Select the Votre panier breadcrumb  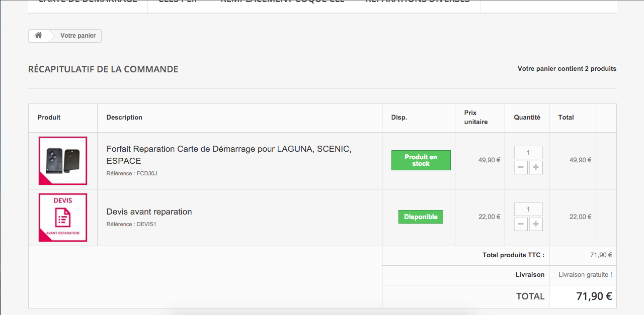tap(78, 36)
